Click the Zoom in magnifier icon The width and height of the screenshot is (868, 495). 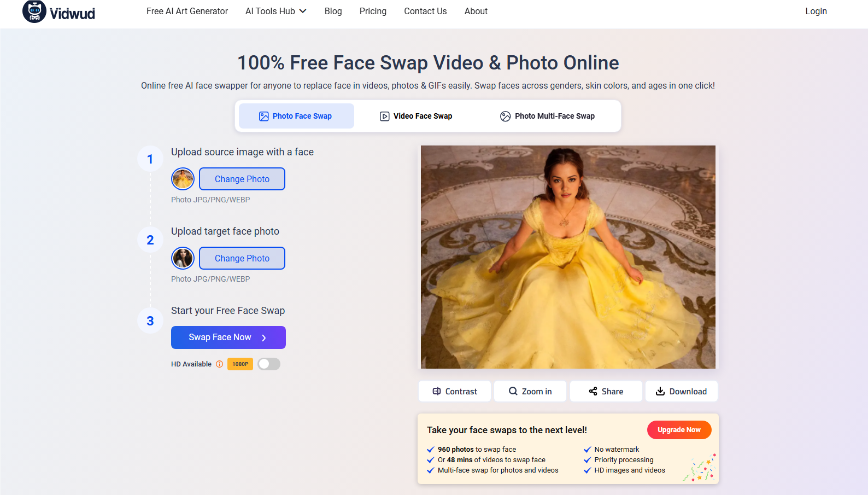click(513, 391)
